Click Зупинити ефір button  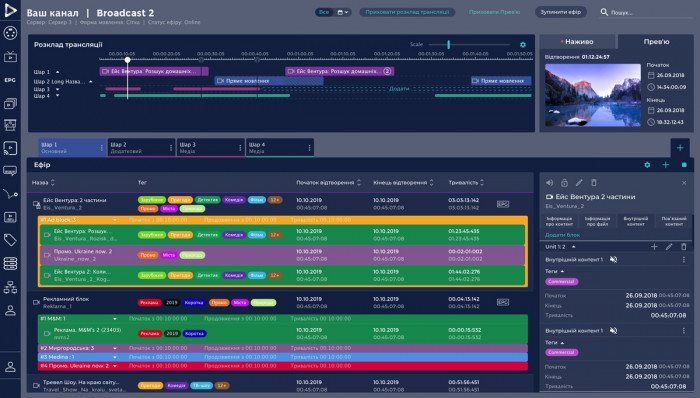click(x=561, y=12)
